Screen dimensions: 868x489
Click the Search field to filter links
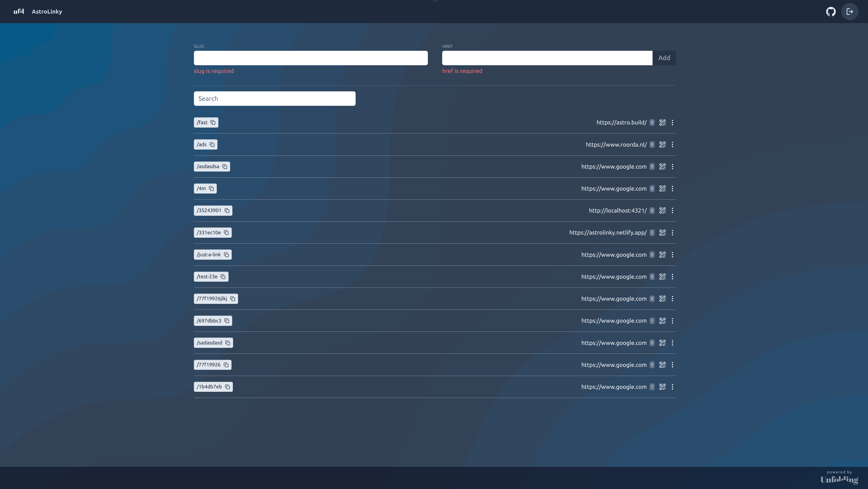[x=274, y=98]
